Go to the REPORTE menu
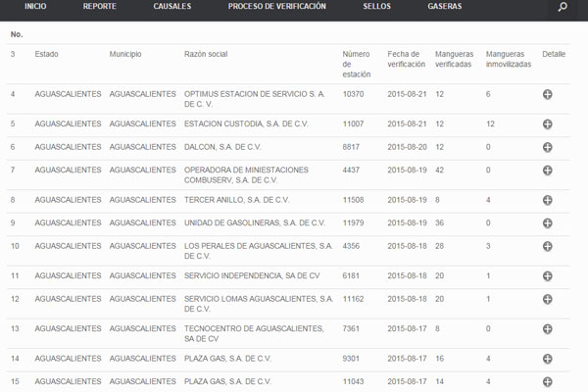Screen dimensions: 588x392 [99, 7]
